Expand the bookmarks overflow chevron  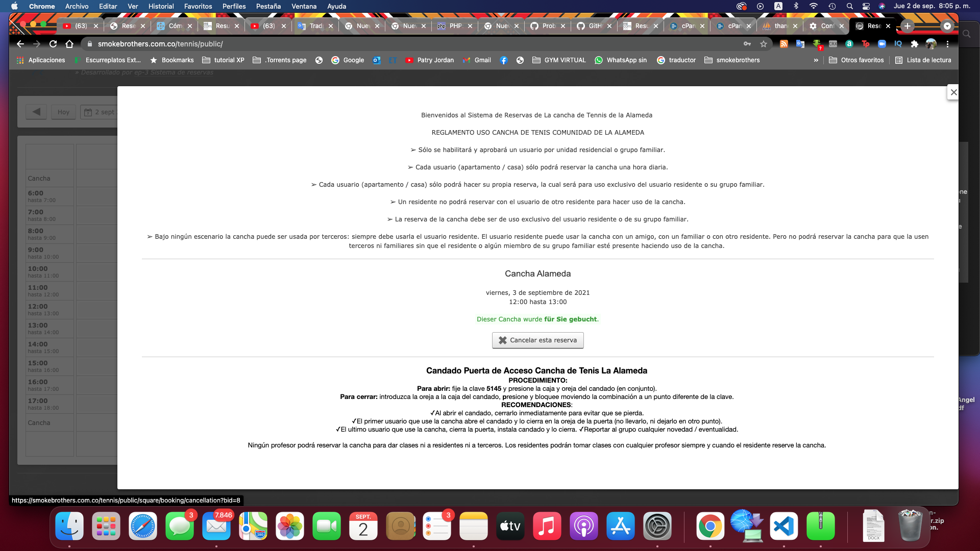[817, 60]
